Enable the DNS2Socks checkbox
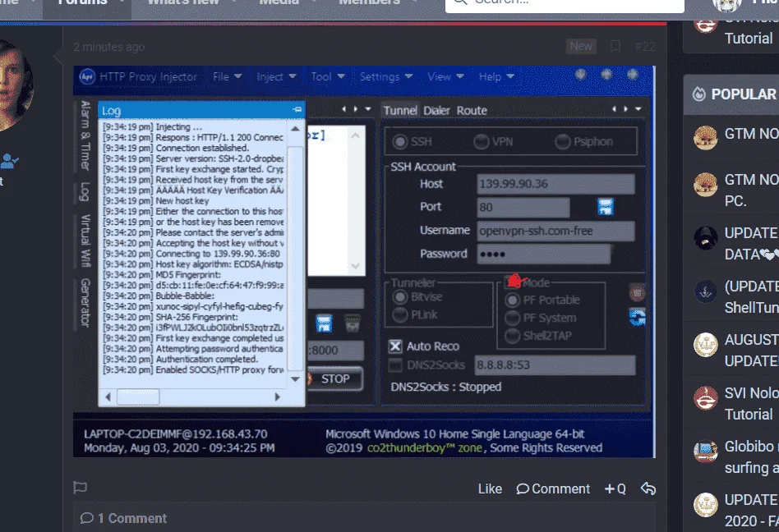 click(x=395, y=365)
